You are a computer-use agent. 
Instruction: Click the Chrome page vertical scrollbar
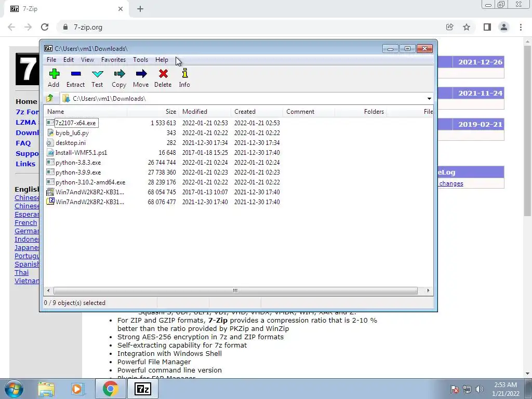(527, 131)
